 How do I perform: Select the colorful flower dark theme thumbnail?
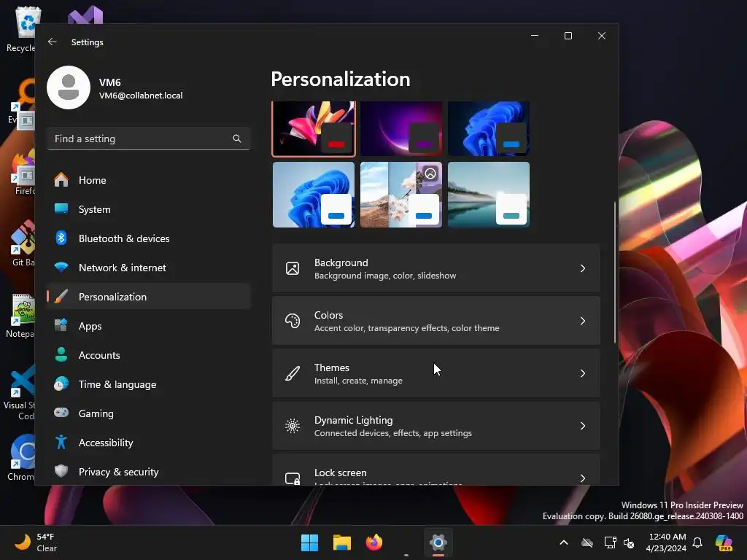click(314, 128)
